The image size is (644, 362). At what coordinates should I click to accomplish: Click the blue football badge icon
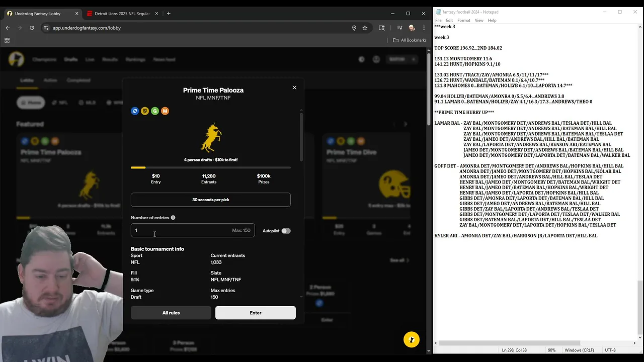tap(134, 111)
